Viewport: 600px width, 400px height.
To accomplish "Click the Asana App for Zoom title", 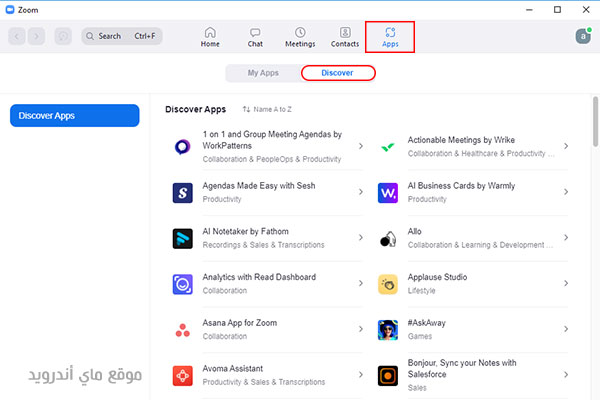I will (240, 323).
